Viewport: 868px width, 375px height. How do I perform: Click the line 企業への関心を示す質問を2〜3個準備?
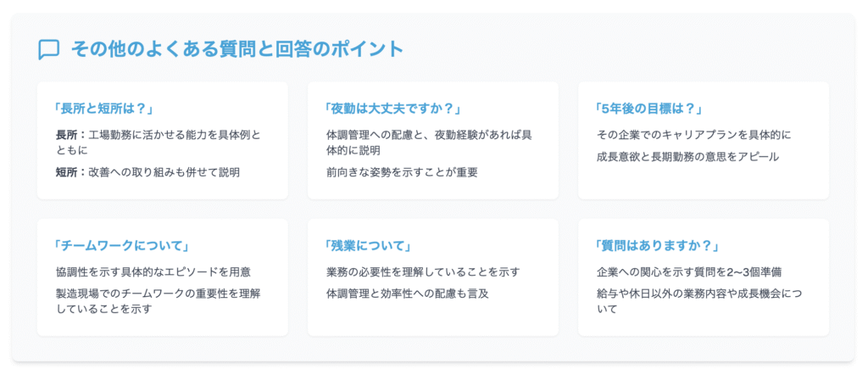(689, 272)
